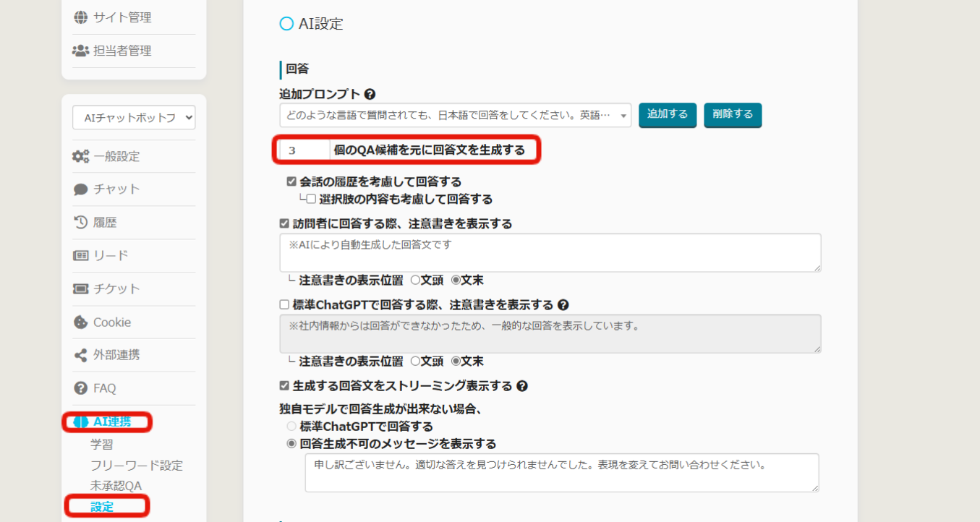The height and width of the screenshot is (522, 980).
Task: Toggle 会話の履歴を考慮して回答する checkbox
Action: [x=291, y=181]
